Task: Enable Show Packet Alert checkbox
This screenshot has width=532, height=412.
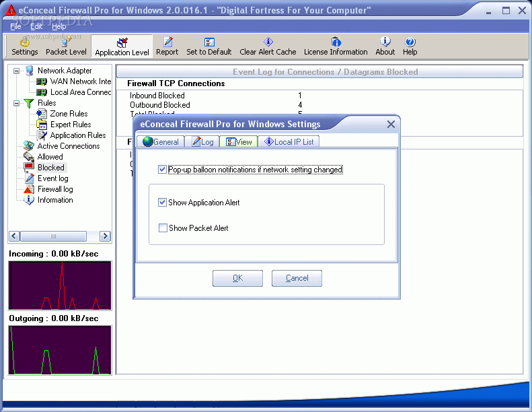Action: [x=163, y=228]
